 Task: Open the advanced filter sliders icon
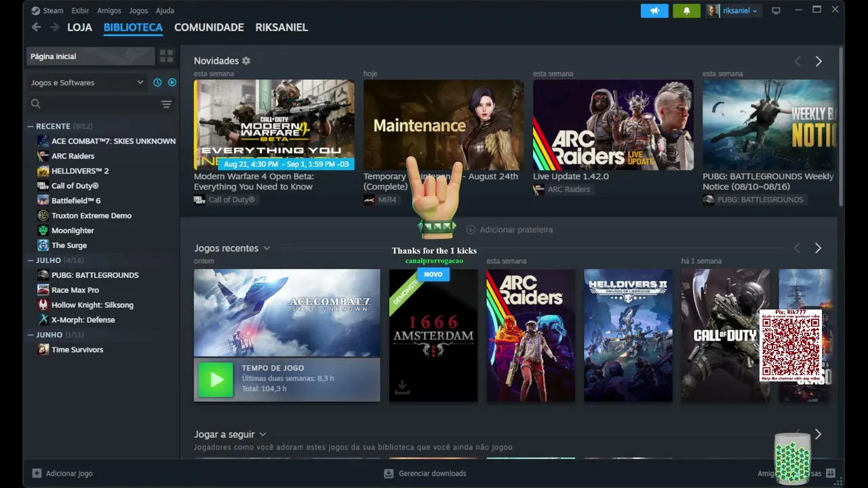point(166,104)
